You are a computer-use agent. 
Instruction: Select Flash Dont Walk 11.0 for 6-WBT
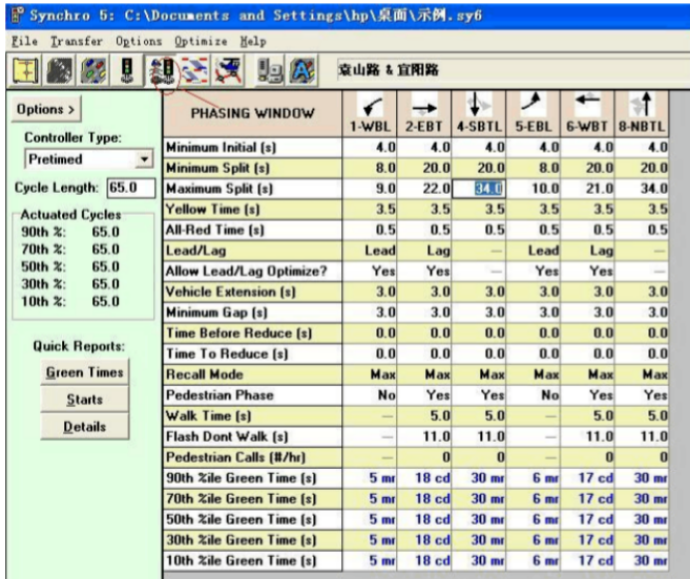(587, 437)
